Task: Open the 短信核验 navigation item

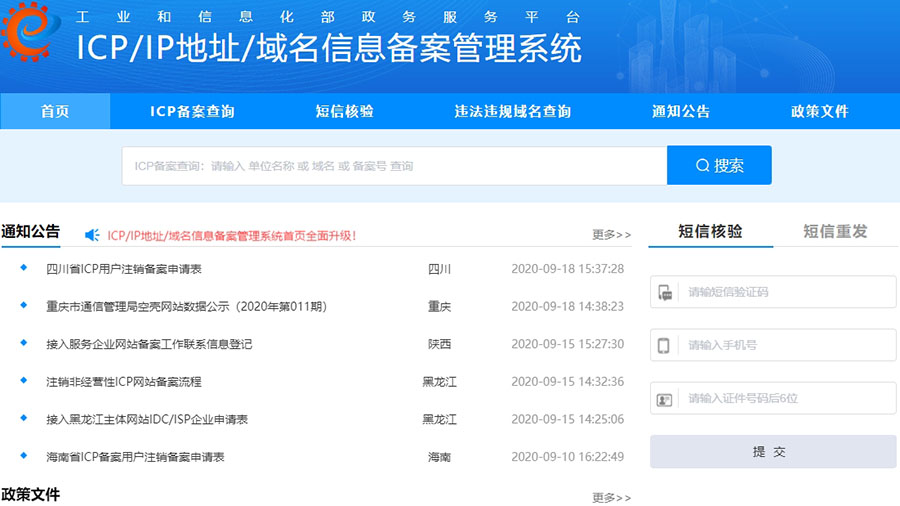Action: tap(344, 111)
